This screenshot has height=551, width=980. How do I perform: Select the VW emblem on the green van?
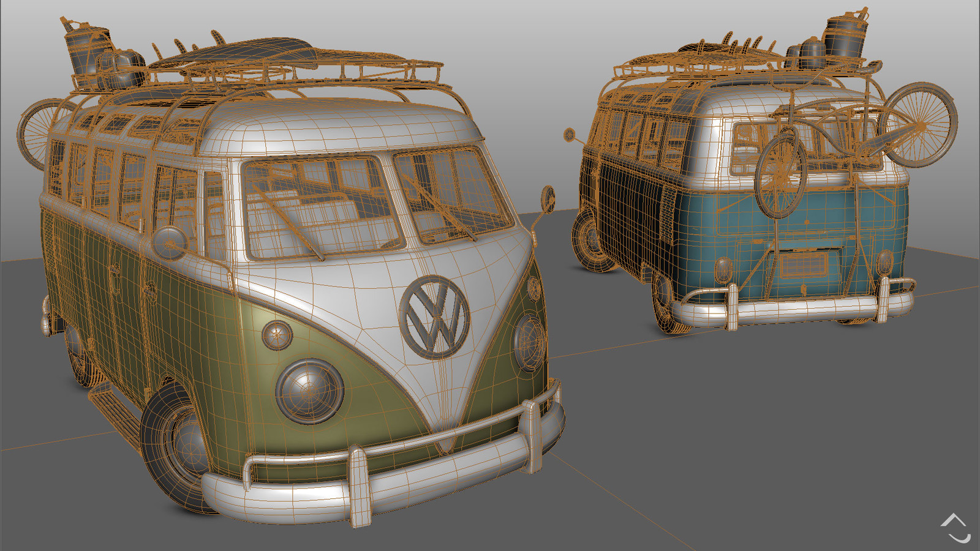click(434, 317)
